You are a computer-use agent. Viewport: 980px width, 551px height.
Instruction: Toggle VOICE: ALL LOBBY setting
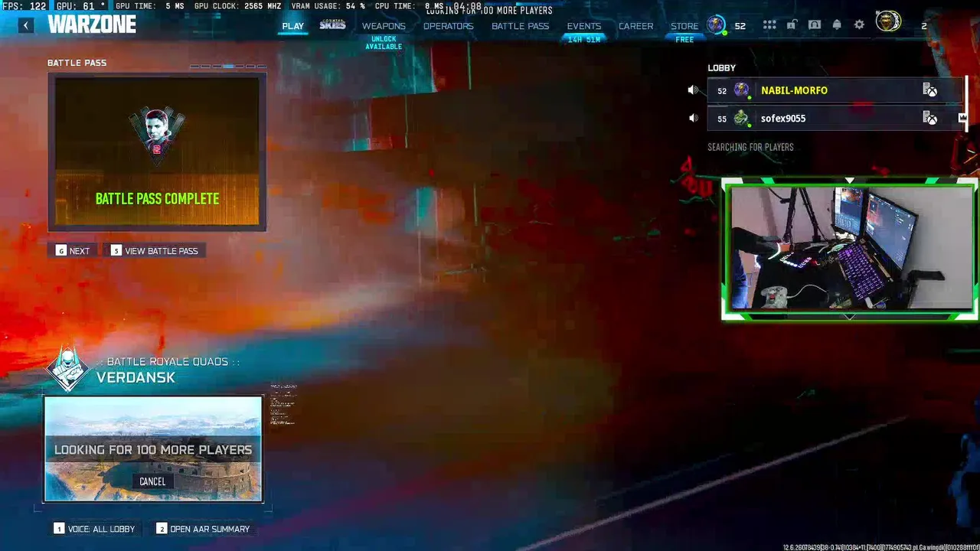[94, 529]
